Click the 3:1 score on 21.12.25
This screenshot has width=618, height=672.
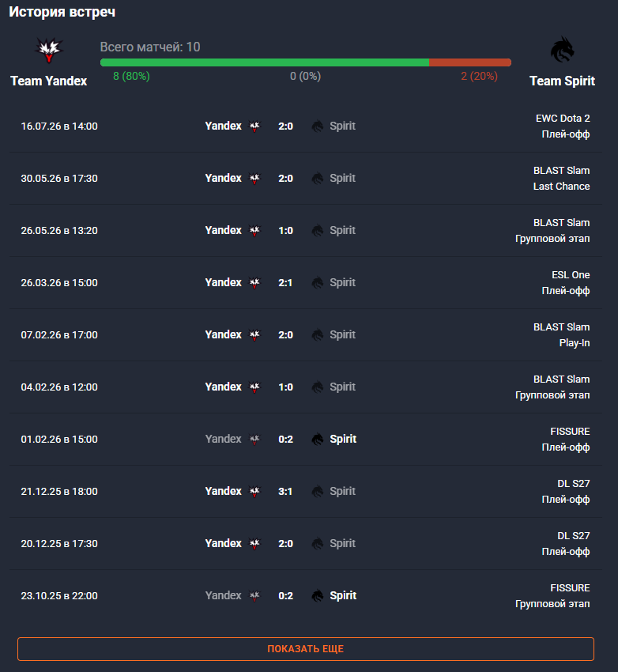tap(285, 492)
